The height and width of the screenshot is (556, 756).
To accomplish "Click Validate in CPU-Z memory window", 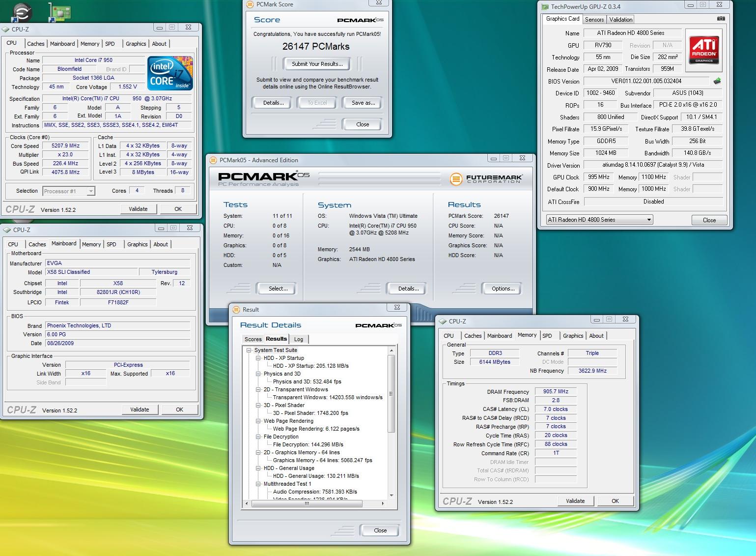I will 575,501.
